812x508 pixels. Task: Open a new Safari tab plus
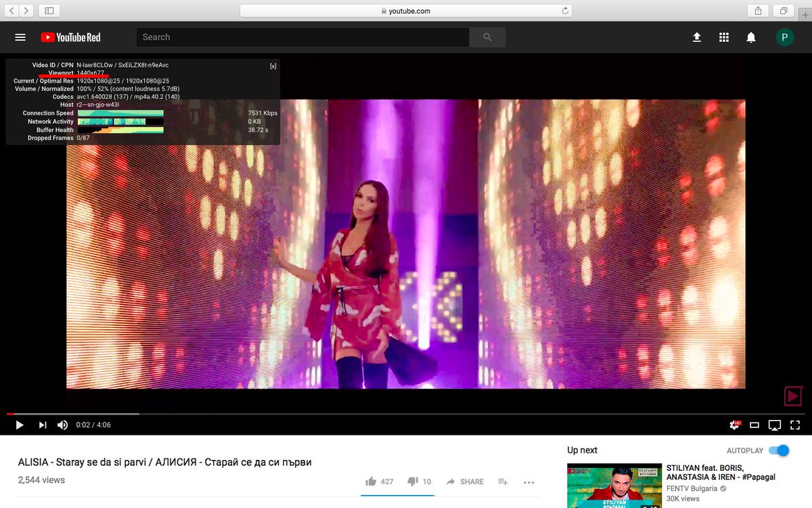click(805, 14)
